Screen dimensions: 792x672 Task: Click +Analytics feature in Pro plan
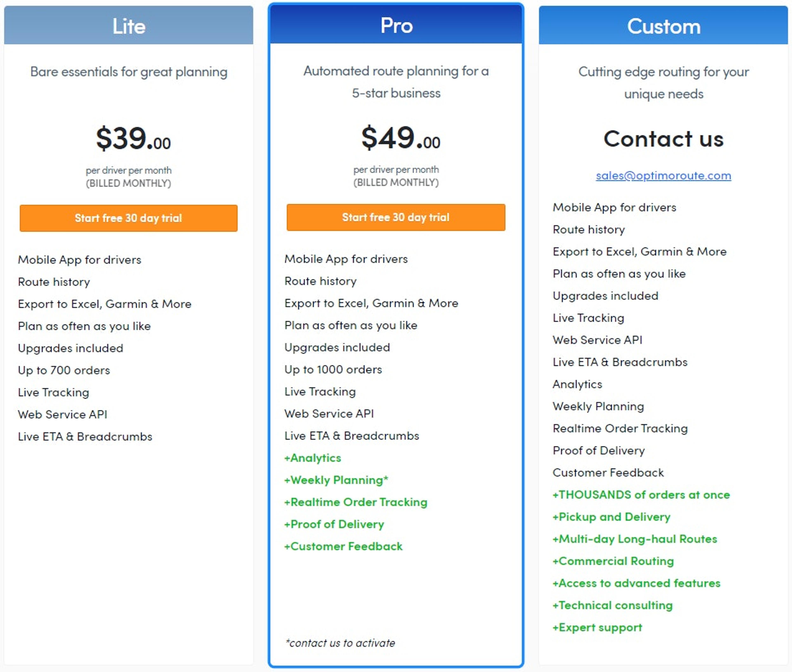[313, 458]
